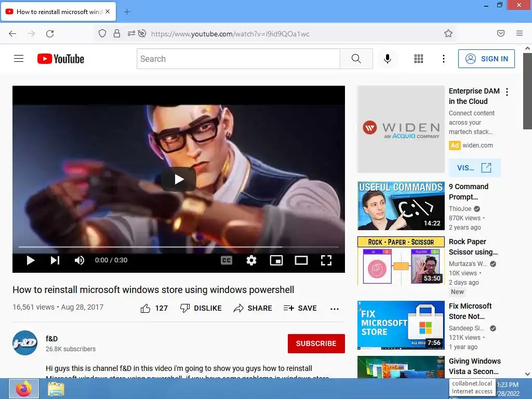Image resolution: width=532 pixels, height=399 pixels.
Task: Open YouTube settings three-dot menu
Action: click(444, 59)
